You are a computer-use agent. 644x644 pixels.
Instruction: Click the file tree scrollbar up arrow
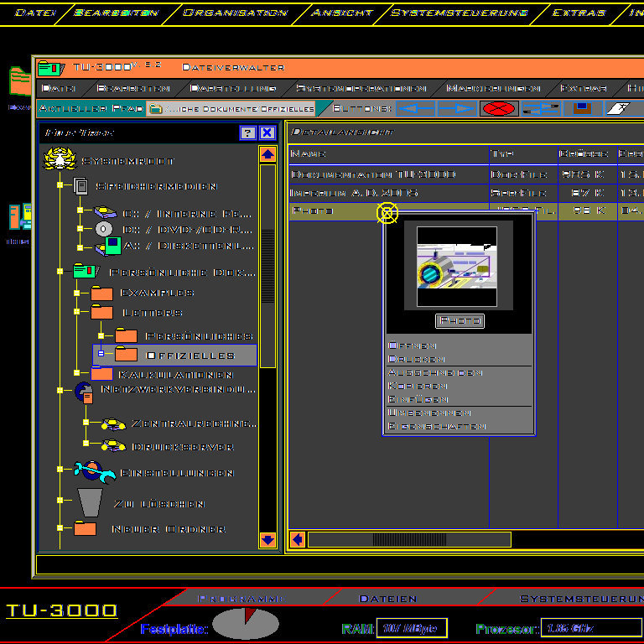click(x=267, y=154)
